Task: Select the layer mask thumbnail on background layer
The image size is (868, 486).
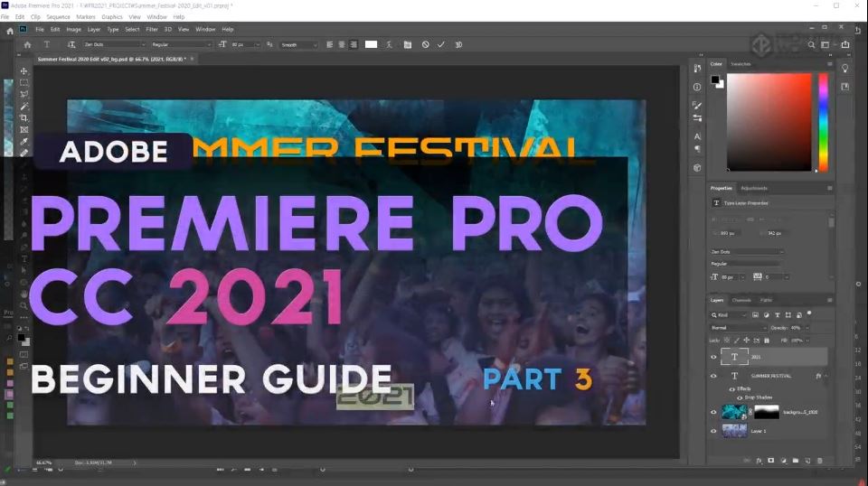Action: (x=767, y=412)
